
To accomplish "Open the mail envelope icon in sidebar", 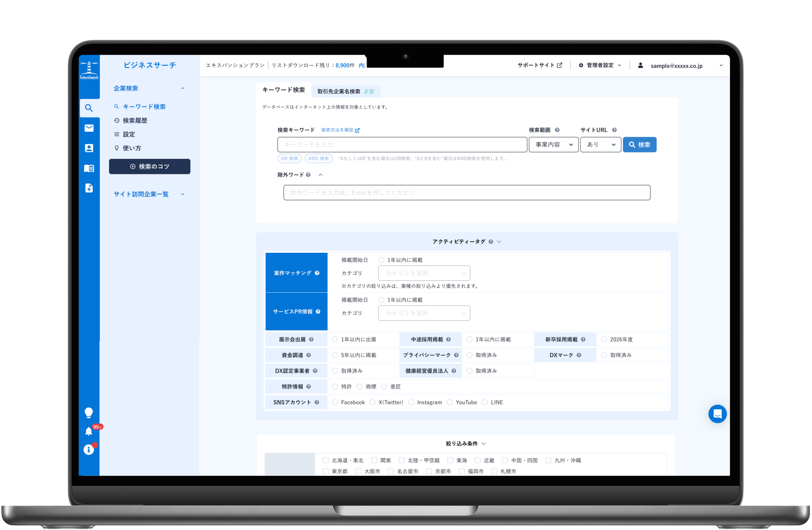I will 89,128.
